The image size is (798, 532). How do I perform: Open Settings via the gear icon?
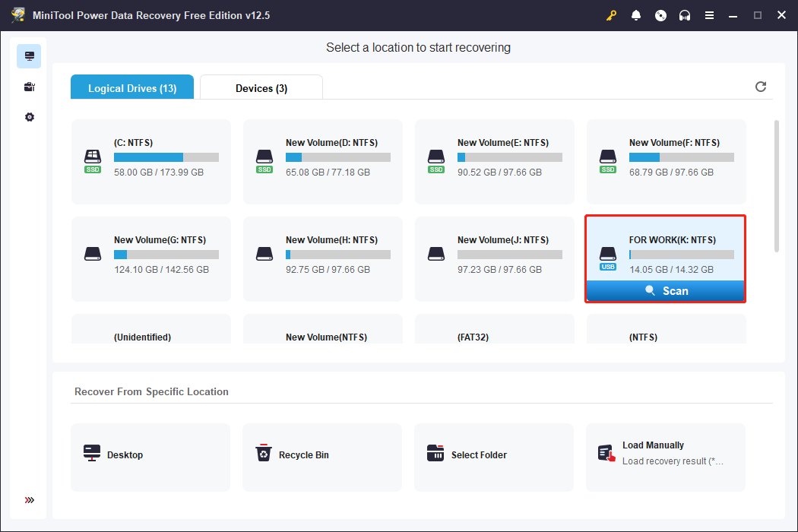(x=29, y=116)
